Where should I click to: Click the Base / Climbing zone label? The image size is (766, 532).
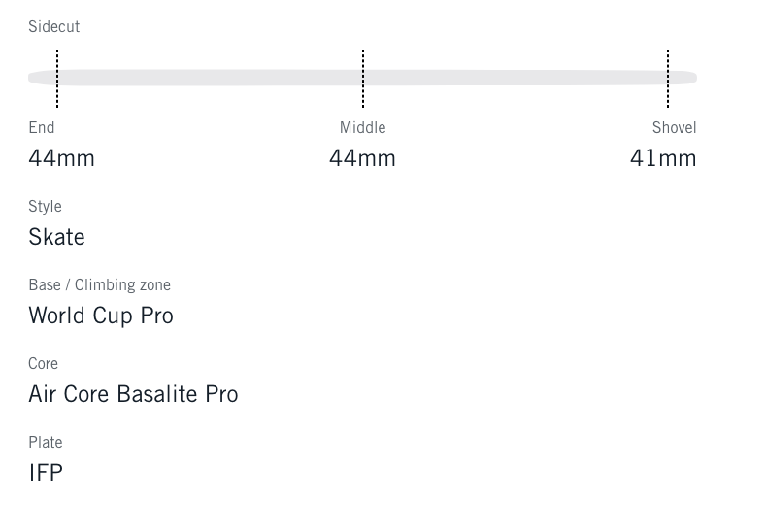pyautogui.click(x=99, y=285)
